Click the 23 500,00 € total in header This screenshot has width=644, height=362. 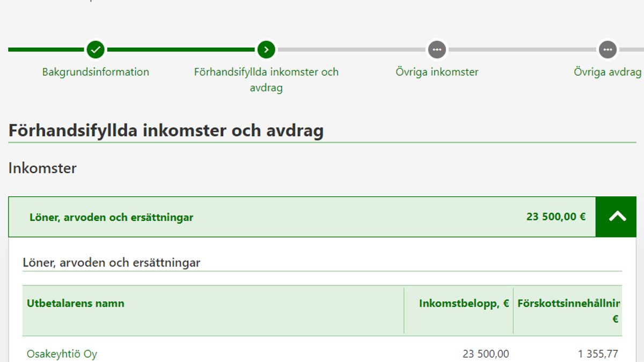[555, 217]
